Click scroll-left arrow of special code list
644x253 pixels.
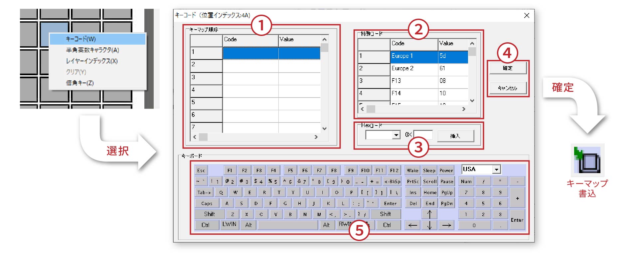tap(362, 109)
